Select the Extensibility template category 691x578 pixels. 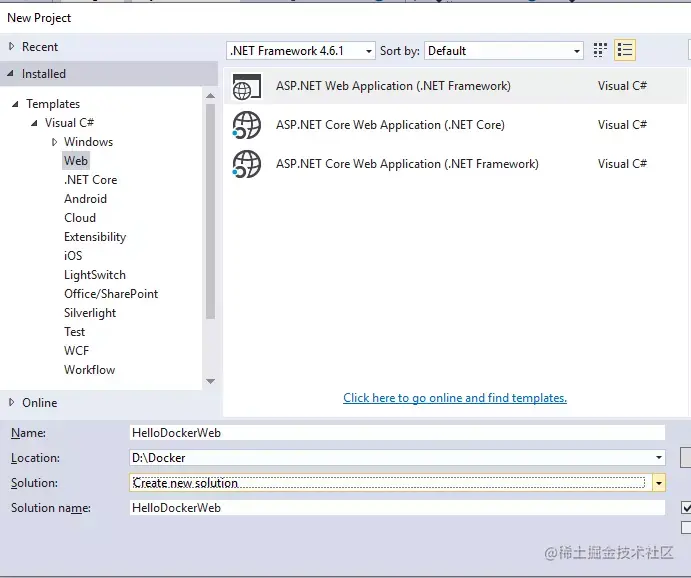(95, 237)
